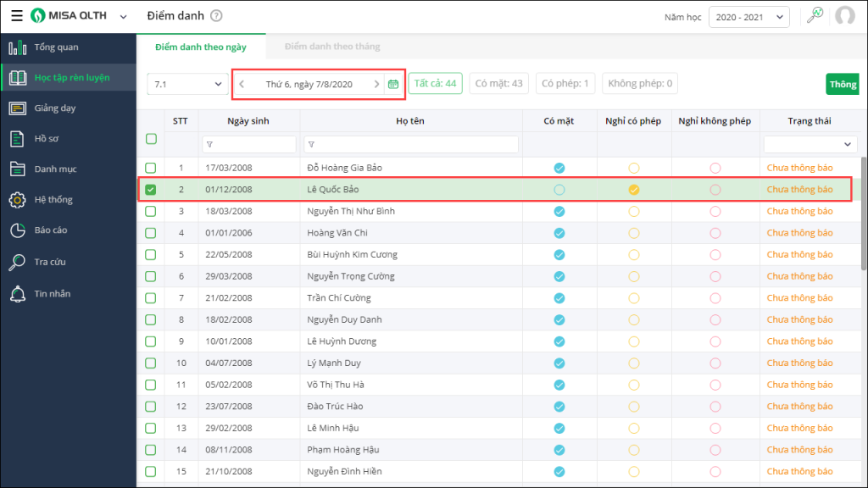Screen dimensions: 868x488
Task: Uncheck the checkbox for Lê Quốc Bảo
Action: (x=151, y=190)
